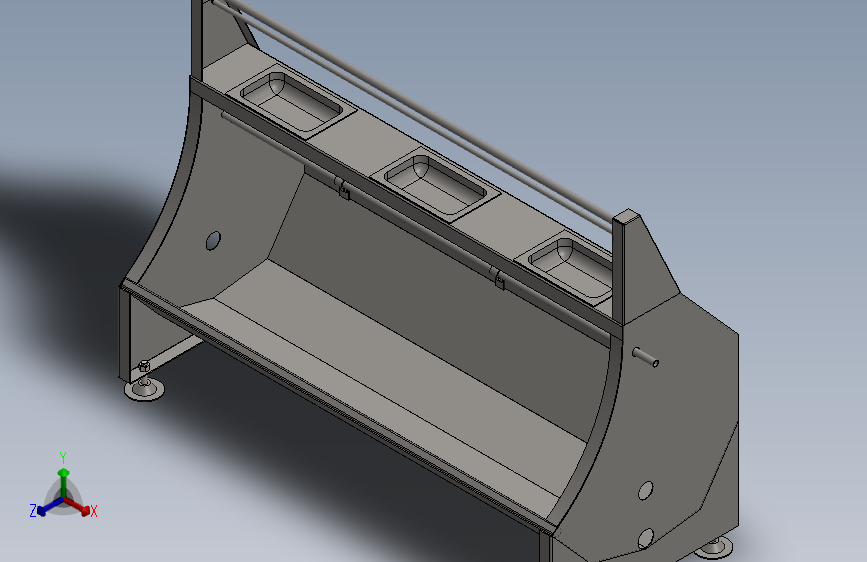This screenshot has height=562, width=867.
Task: Click the green Y axis of the triad
Action: [x=64, y=483]
